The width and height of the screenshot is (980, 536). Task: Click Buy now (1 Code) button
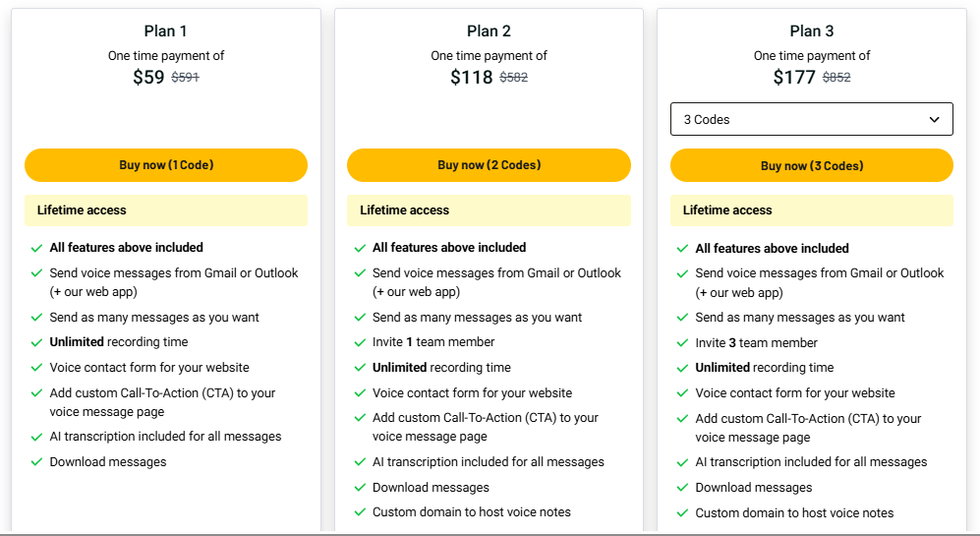click(166, 165)
